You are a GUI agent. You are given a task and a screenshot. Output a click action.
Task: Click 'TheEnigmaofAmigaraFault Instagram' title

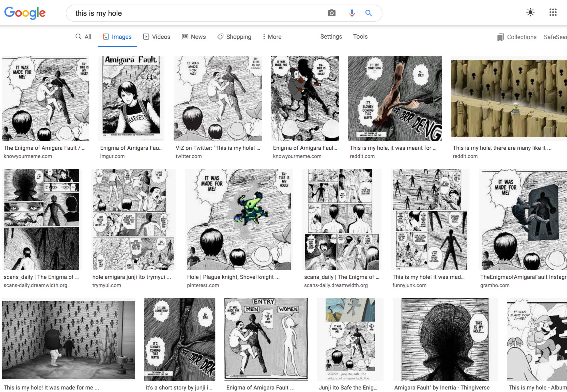524,277
